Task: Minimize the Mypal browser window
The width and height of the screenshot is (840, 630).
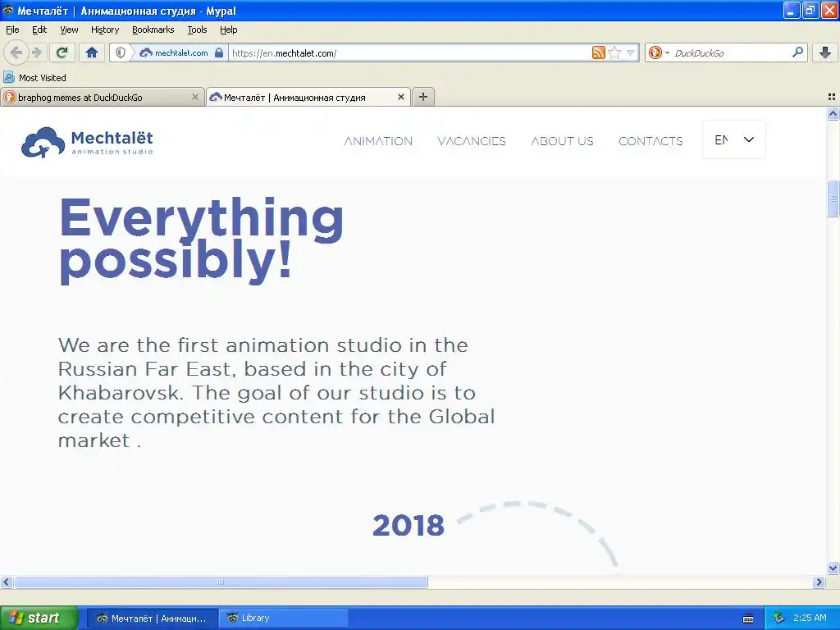Action: pyautogui.click(x=792, y=10)
